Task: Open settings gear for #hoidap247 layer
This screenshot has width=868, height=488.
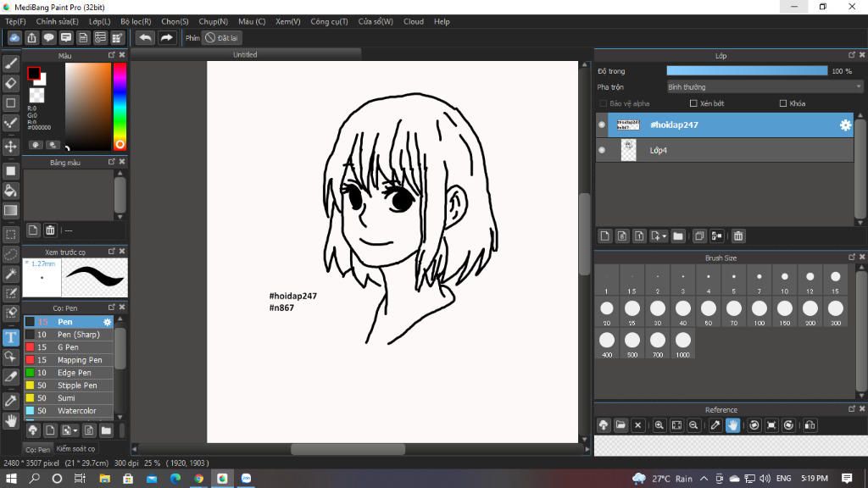Action: coord(845,125)
